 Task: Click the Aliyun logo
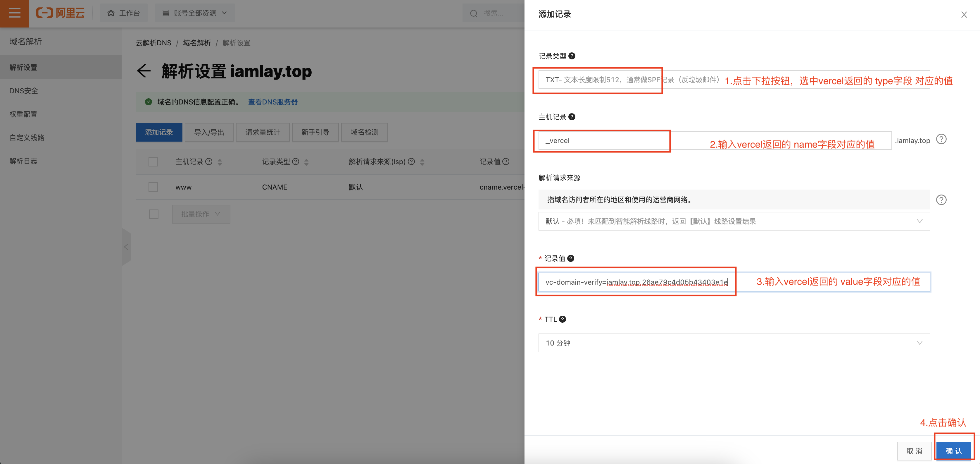pyautogui.click(x=60, y=13)
